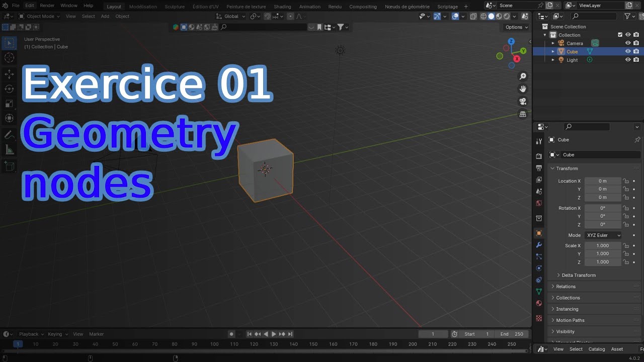The image size is (644, 362).
Task: Hide the Light via its eye icon
Action: tap(628, 60)
